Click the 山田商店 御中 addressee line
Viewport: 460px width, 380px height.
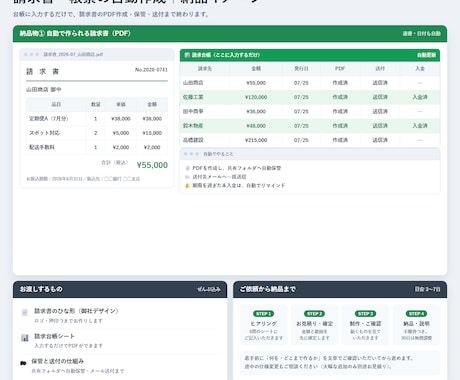click(44, 89)
